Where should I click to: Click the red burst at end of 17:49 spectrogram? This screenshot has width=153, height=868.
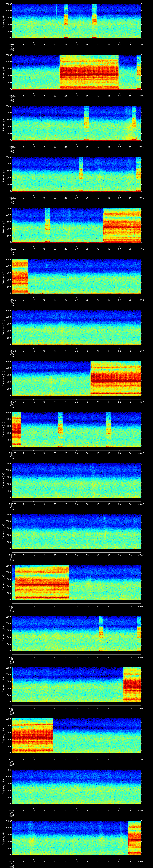[132, 684]
